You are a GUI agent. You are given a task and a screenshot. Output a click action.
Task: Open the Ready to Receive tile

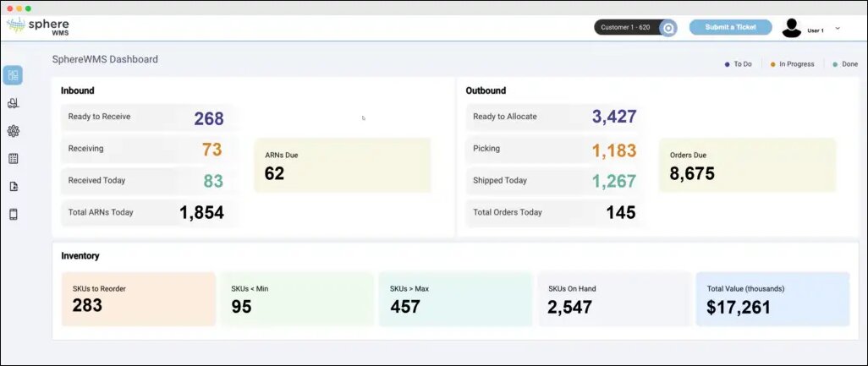[147, 117]
